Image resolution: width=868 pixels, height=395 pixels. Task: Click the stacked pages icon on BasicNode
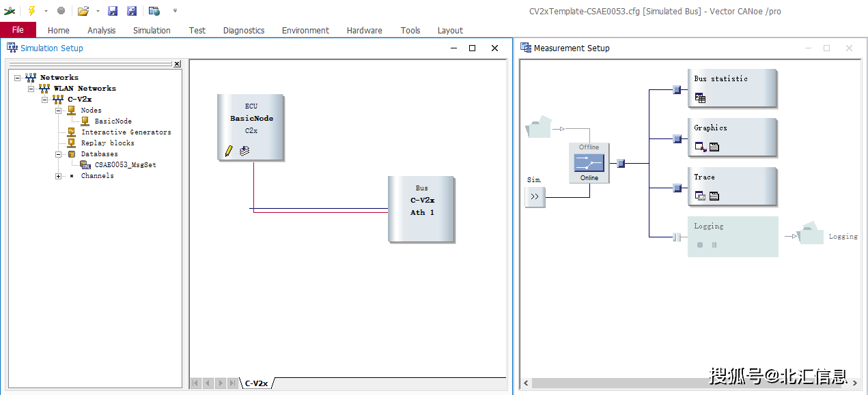pyautogui.click(x=244, y=151)
